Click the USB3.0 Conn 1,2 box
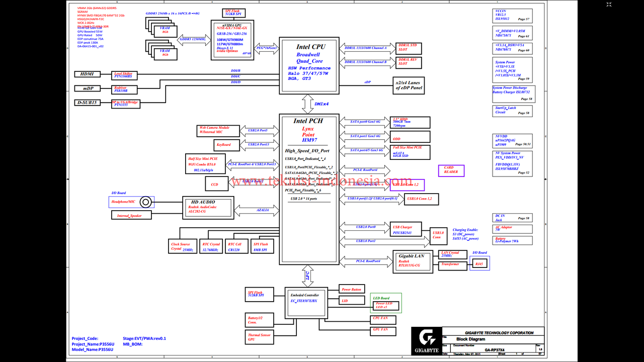Viewport: 644px width, 362px height. click(422, 199)
